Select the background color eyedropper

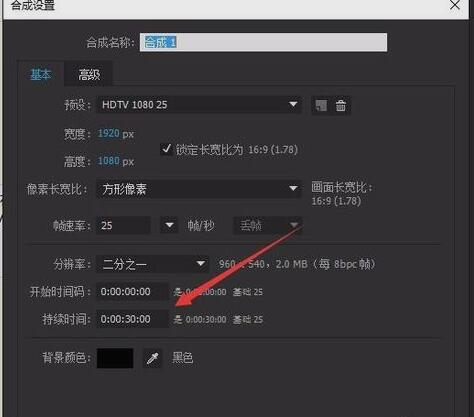click(x=153, y=358)
